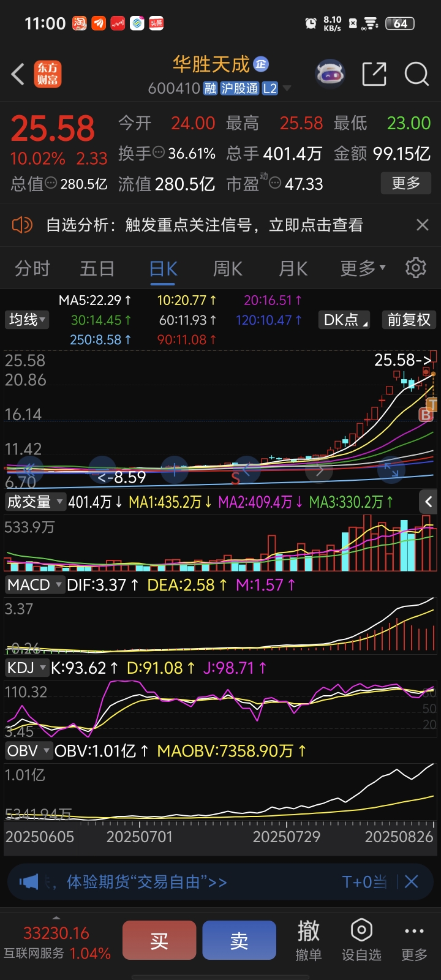The image size is (441, 980).
Task: Tap the blue 正 badge beside 华胜天成
Action: click(x=261, y=64)
